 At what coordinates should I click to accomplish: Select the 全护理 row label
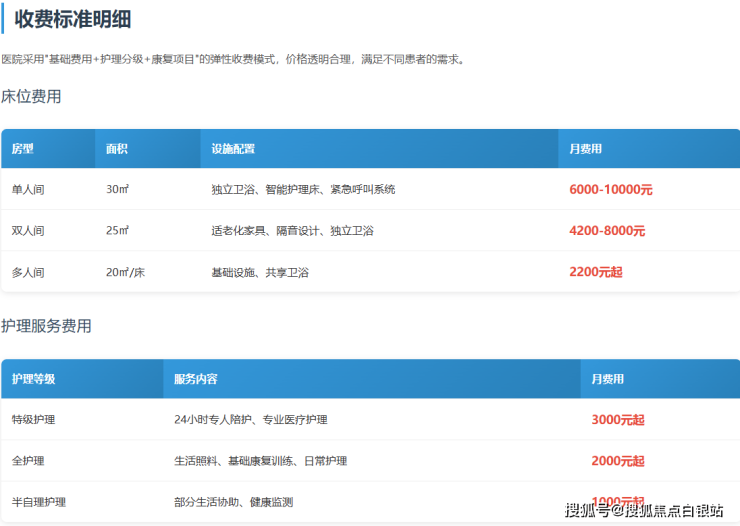(28, 461)
